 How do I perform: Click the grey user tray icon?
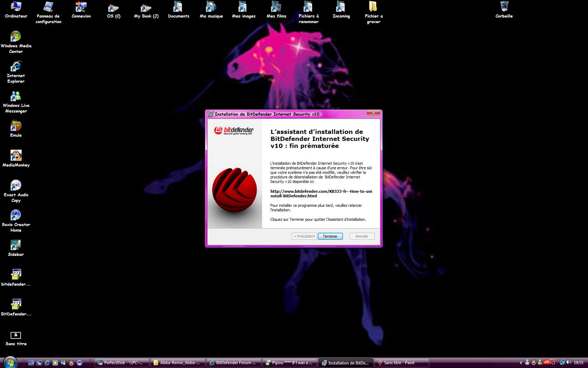(x=527, y=363)
